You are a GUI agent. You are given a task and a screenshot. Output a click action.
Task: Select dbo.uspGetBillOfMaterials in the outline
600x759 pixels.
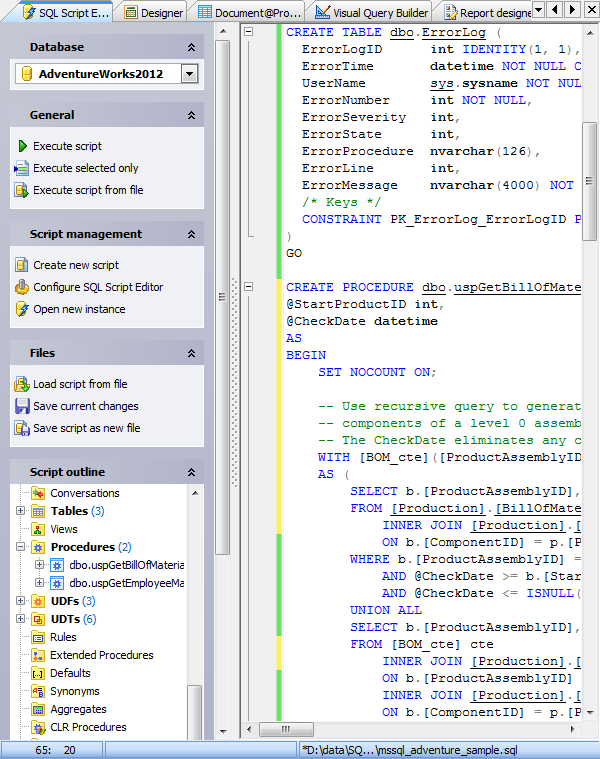pyautogui.click(x=126, y=565)
